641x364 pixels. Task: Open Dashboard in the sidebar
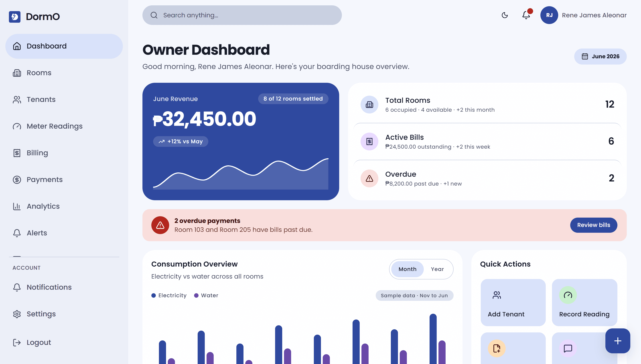pyautogui.click(x=64, y=46)
